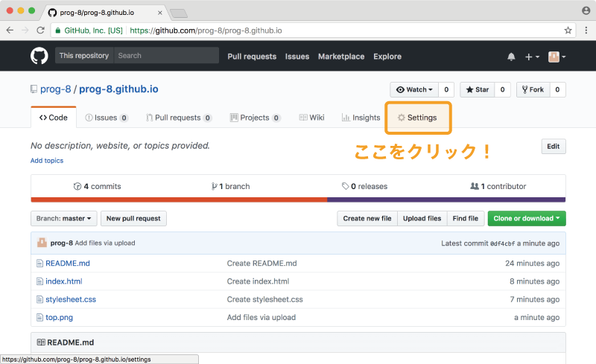View the 1 branch list
Image resolution: width=596 pixels, height=364 pixels.
231,187
